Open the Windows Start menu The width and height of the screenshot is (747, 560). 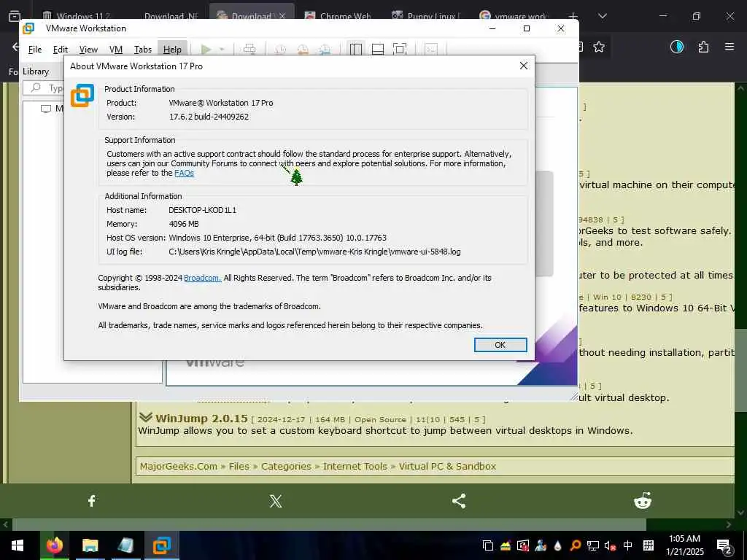[x=18, y=545]
